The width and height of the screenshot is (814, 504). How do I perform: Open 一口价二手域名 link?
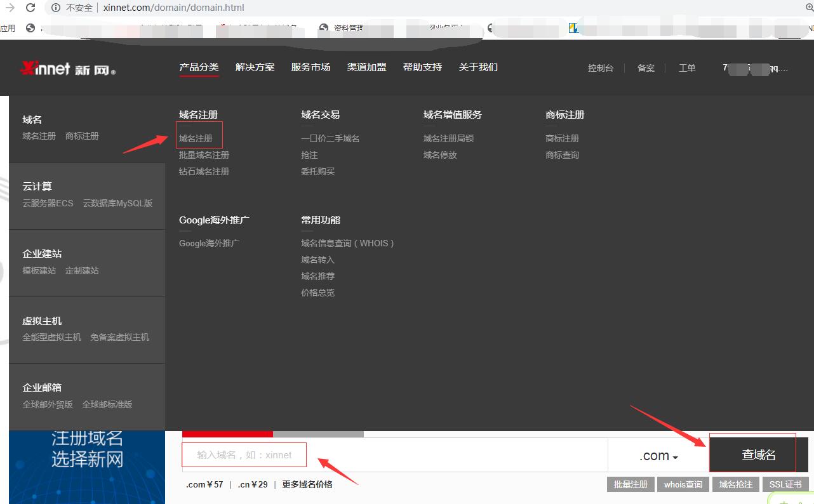point(330,138)
